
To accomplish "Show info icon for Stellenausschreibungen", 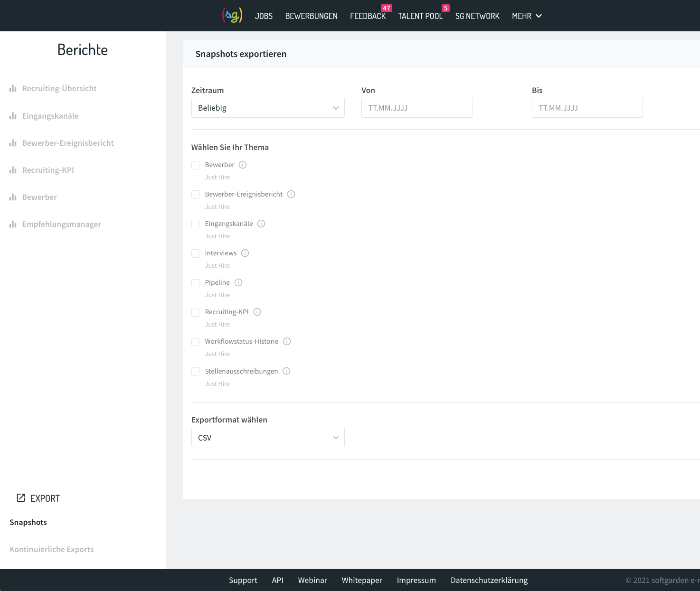I will [286, 371].
